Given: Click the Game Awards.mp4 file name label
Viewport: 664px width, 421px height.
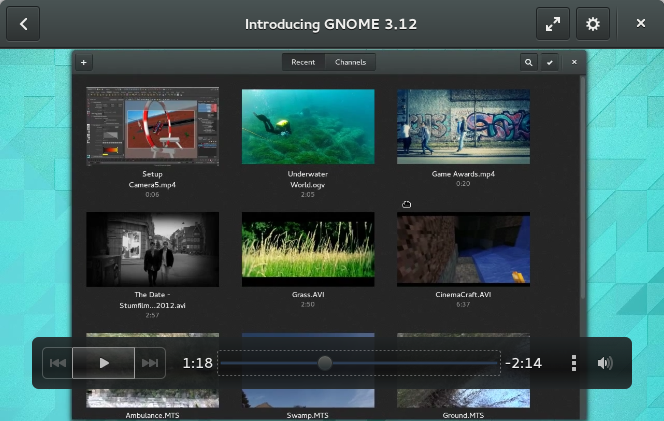Looking at the screenshot, I should [463, 174].
